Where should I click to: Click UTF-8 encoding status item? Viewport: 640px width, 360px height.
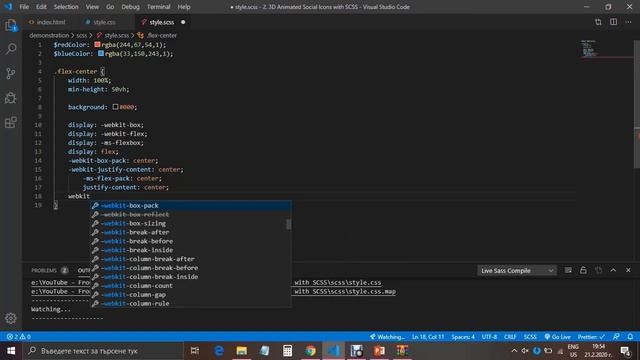(489, 337)
